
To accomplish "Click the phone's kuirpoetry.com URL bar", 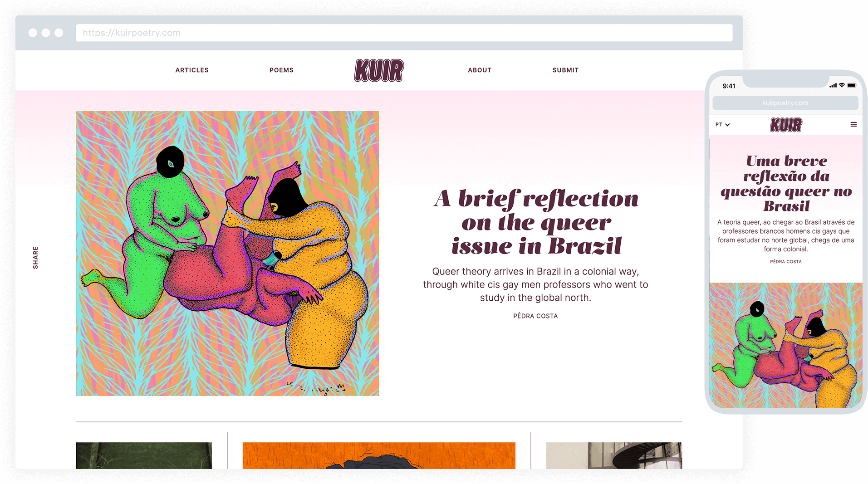I will click(785, 103).
